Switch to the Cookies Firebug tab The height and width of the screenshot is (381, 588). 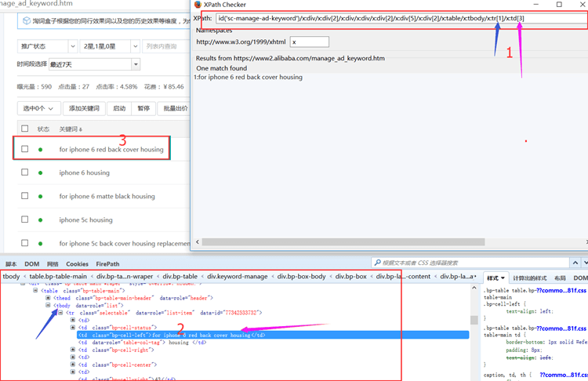[x=77, y=264]
